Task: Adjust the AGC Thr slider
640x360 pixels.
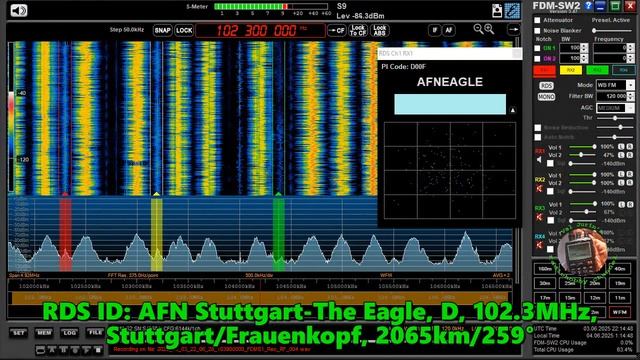Action: (616, 118)
